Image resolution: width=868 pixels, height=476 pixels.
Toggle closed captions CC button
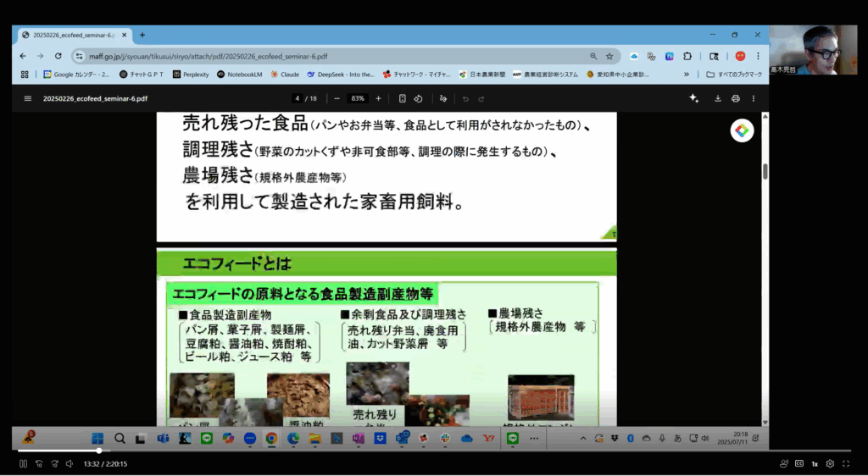(x=799, y=464)
